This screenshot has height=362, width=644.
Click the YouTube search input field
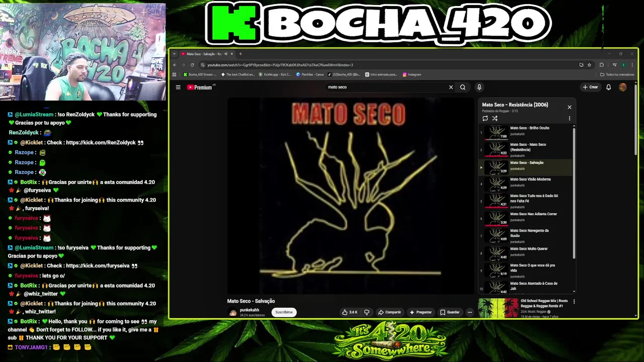[386, 87]
